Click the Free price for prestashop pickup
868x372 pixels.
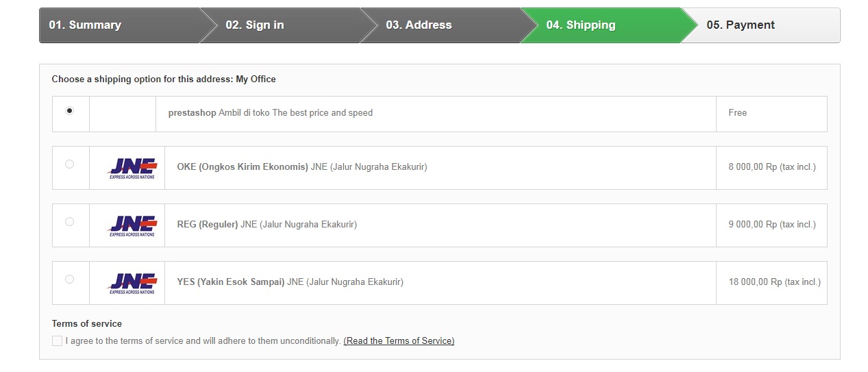tap(738, 113)
